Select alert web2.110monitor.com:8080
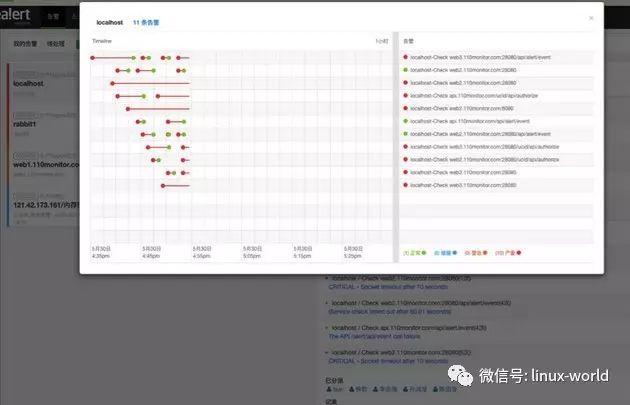 point(462,108)
